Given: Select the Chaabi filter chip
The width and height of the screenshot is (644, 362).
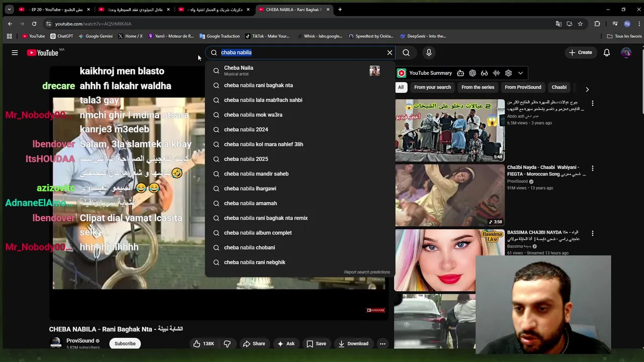Looking at the screenshot, I should click(559, 87).
